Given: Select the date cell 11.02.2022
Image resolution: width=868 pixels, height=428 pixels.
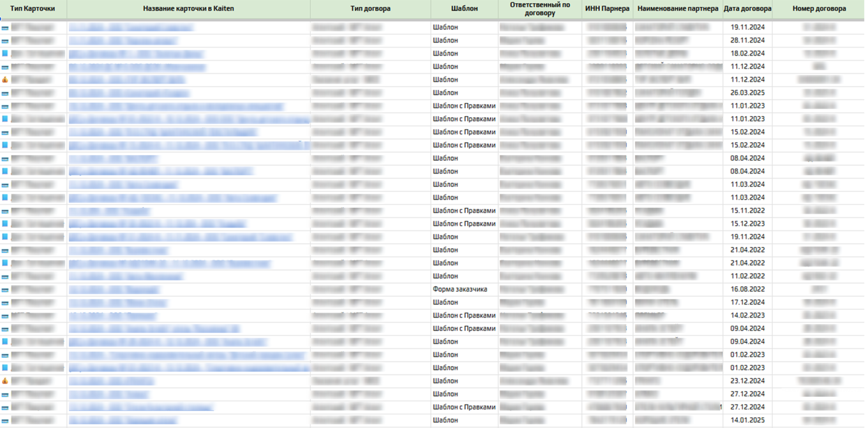Looking at the screenshot, I should point(747,276).
